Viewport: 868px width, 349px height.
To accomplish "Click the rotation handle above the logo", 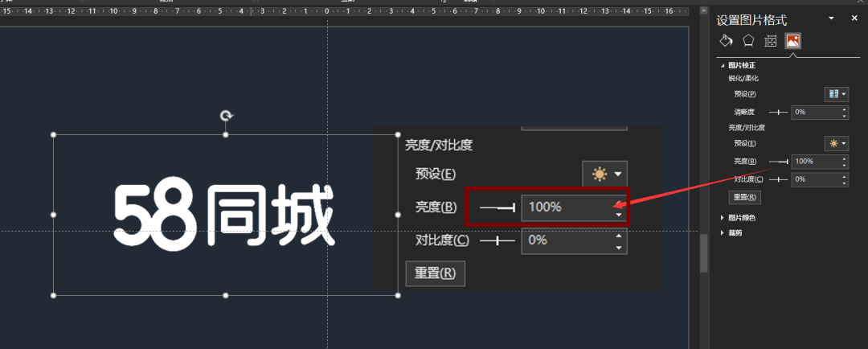I will tap(226, 115).
